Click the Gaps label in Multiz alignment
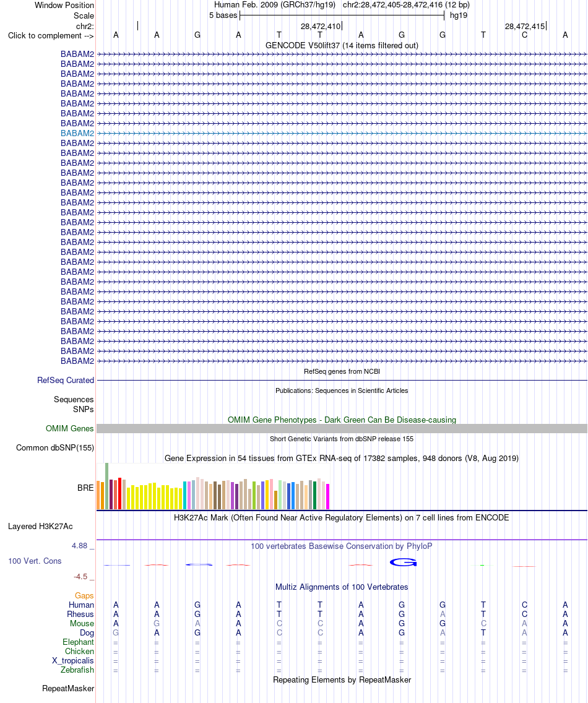 coord(84,596)
